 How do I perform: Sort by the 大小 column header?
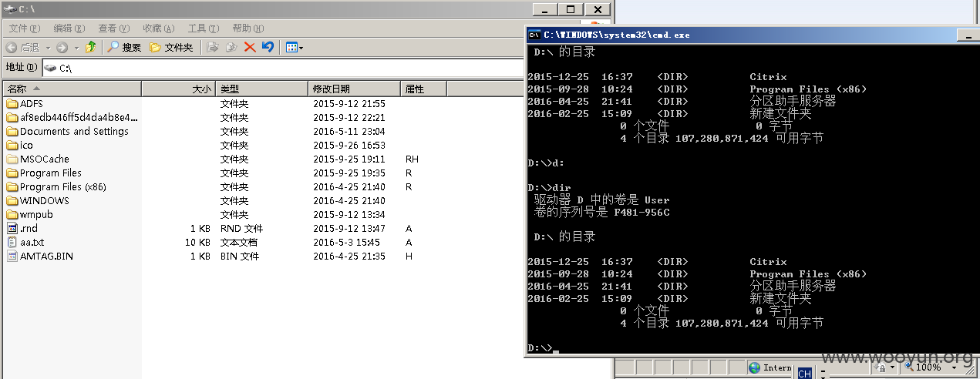(x=179, y=89)
